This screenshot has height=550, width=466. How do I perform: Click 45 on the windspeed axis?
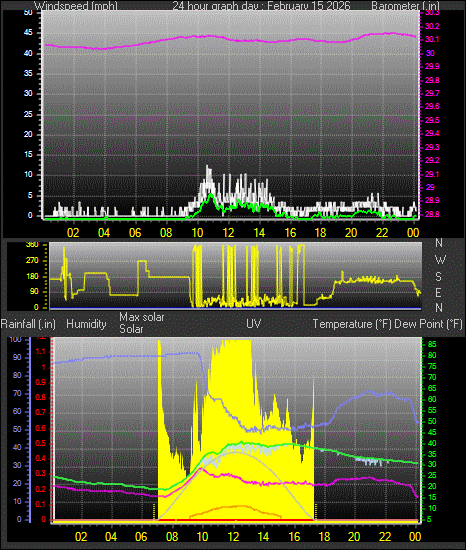pyautogui.click(x=28, y=33)
